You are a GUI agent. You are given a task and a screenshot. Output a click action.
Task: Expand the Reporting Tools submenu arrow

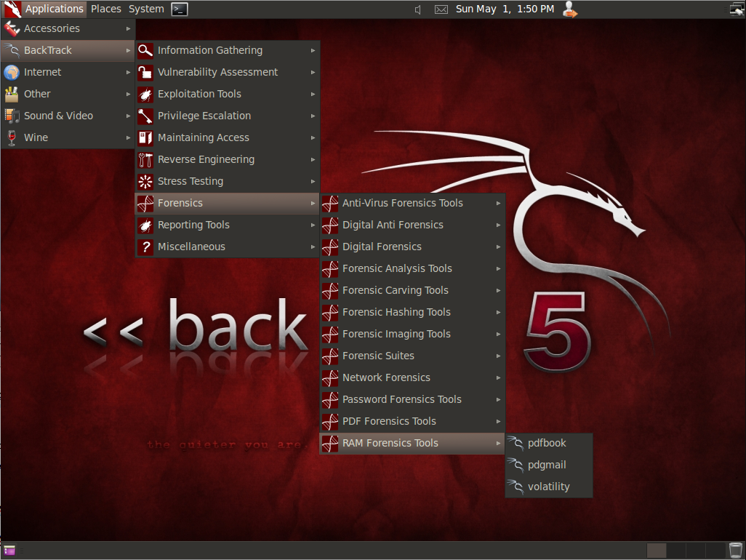click(x=313, y=225)
